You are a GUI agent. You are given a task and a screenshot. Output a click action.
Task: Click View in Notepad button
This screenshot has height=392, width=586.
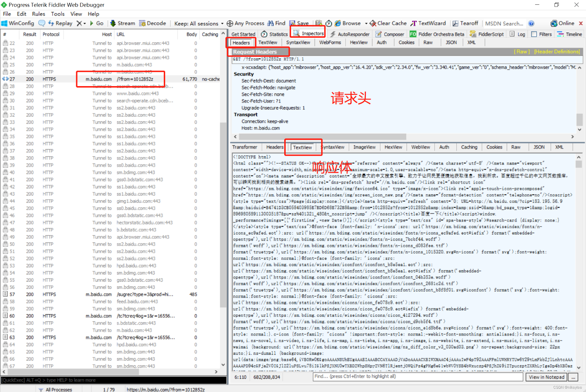[546, 377]
